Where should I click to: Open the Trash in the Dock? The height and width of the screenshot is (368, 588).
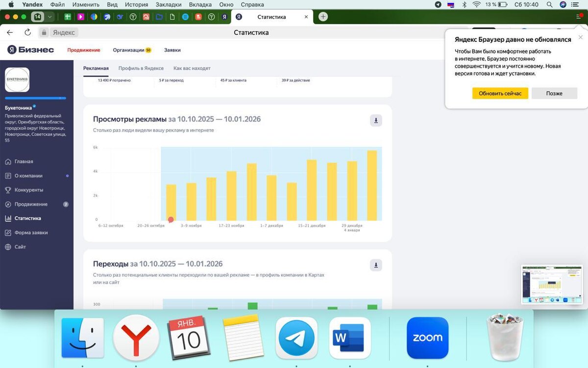pyautogui.click(x=505, y=338)
